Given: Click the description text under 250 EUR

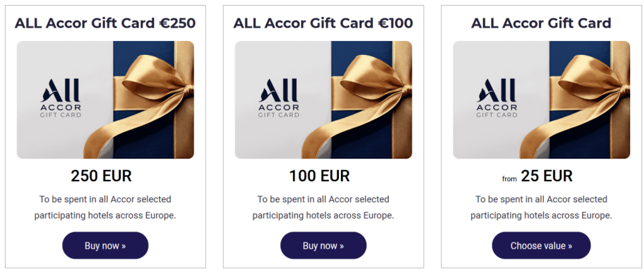Looking at the screenshot, I should click(105, 207).
